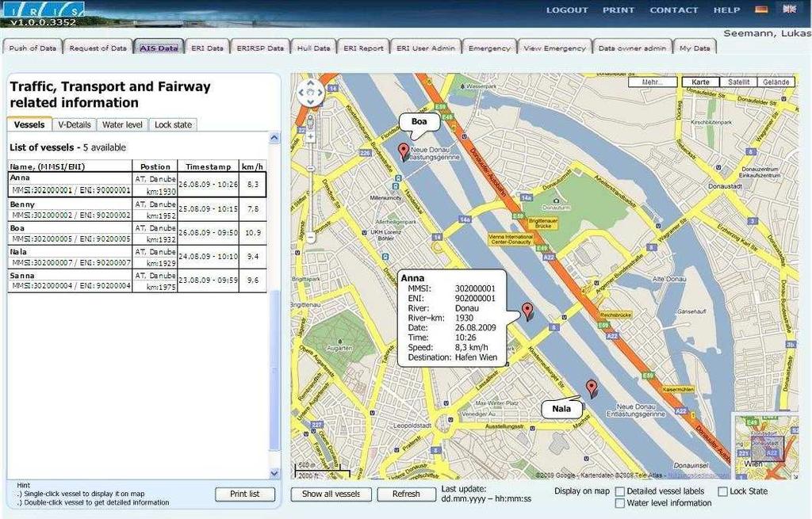Click the LOGOUT link
The height and width of the screenshot is (519, 812).
pos(567,10)
